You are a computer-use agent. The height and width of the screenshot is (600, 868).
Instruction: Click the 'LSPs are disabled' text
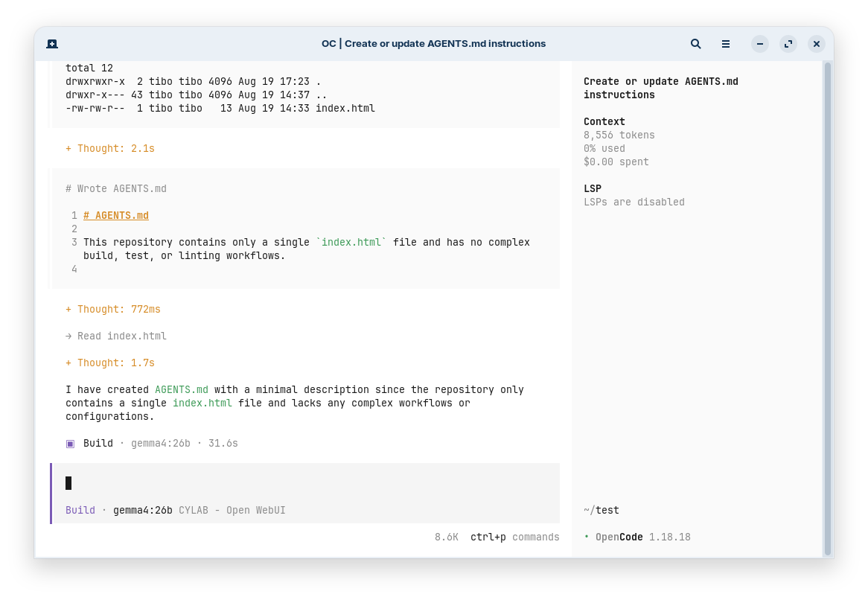pyautogui.click(x=634, y=202)
